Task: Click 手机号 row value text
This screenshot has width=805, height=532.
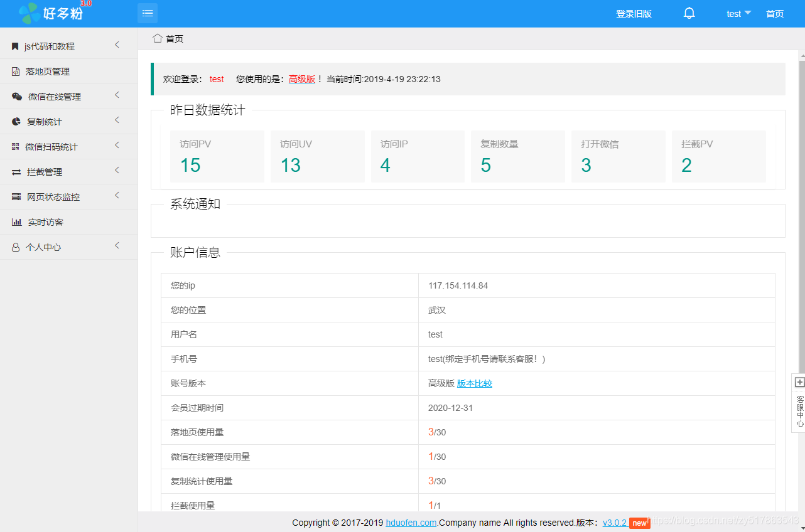Action: [x=487, y=359]
